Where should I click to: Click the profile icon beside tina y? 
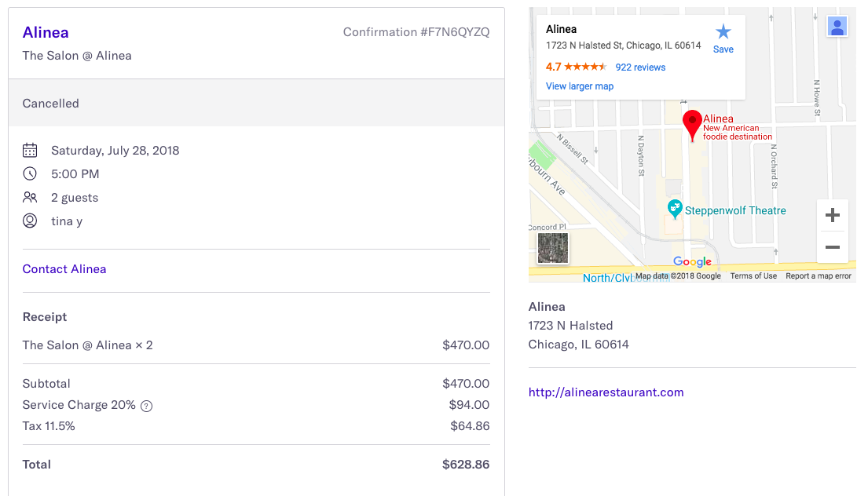[30, 221]
